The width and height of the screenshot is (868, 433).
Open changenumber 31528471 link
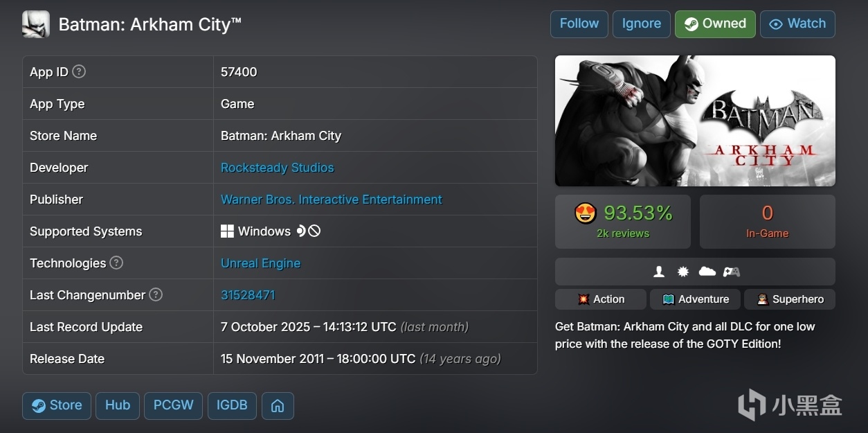tap(248, 295)
